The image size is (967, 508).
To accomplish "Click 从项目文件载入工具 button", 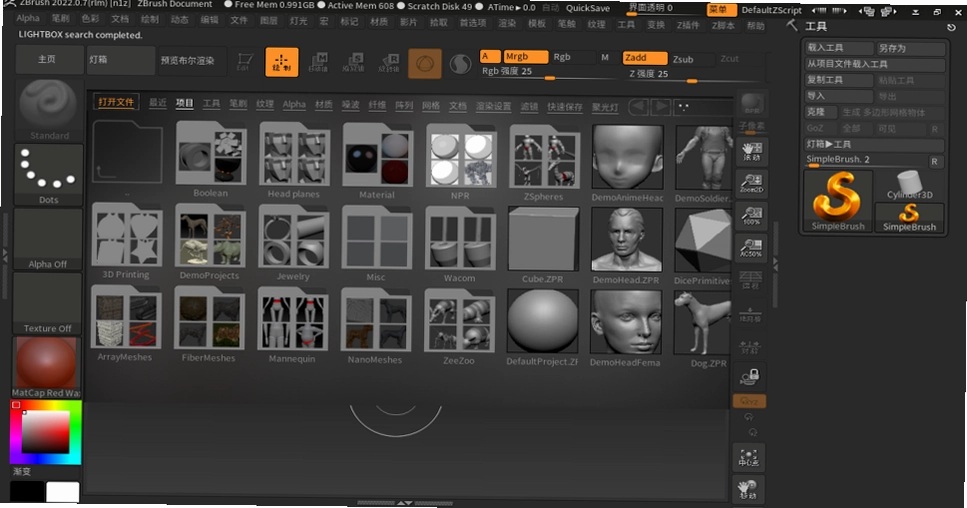I will coord(874,64).
